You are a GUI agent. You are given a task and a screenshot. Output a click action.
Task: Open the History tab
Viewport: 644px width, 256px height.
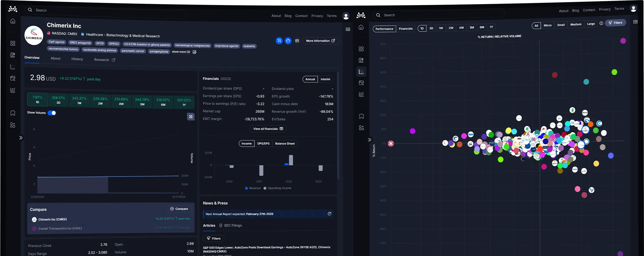click(x=77, y=59)
